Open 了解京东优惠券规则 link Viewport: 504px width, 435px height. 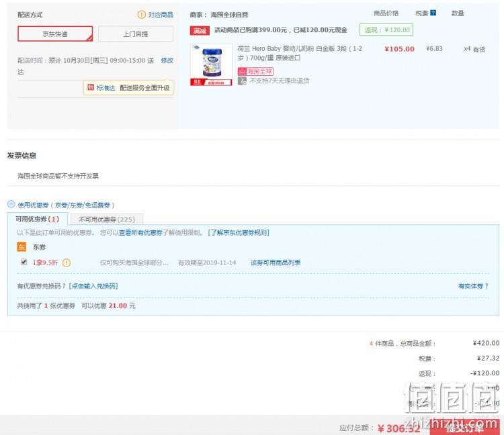[x=239, y=232]
